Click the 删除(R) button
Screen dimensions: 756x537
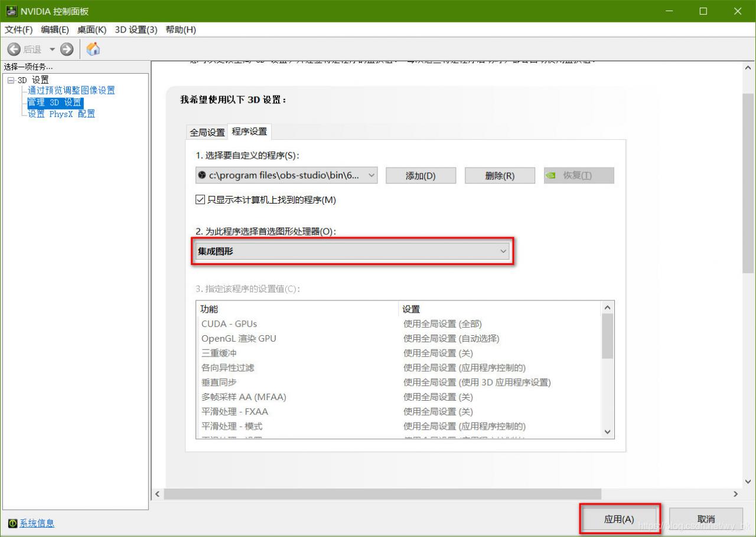500,176
